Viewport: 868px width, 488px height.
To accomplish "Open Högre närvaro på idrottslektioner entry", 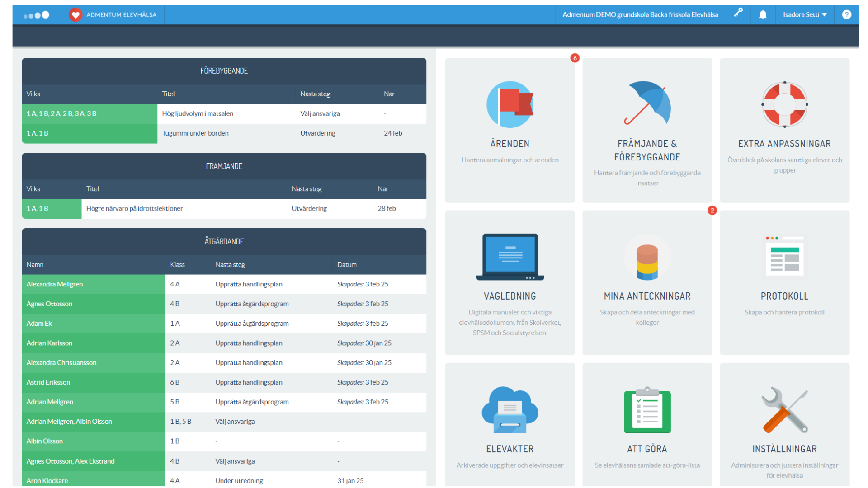I will pos(134,208).
